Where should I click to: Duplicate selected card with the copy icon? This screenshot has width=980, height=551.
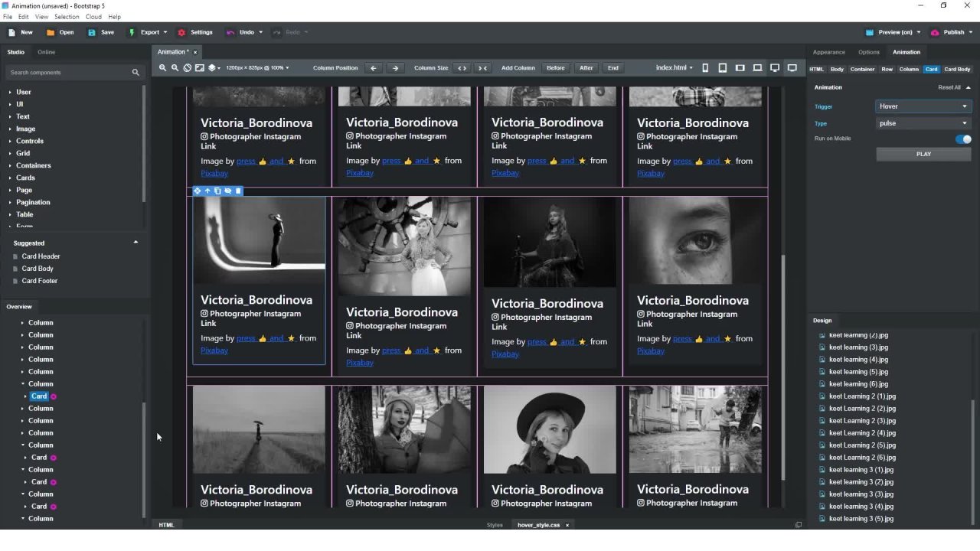click(x=217, y=191)
